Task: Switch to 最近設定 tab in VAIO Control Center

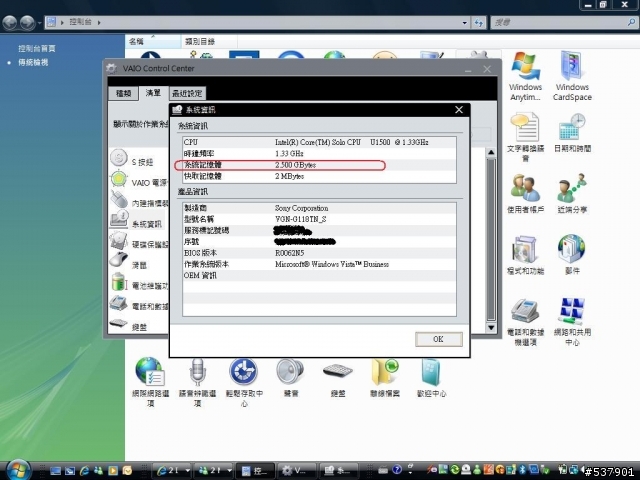Action: pyautogui.click(x=187, y=93)
